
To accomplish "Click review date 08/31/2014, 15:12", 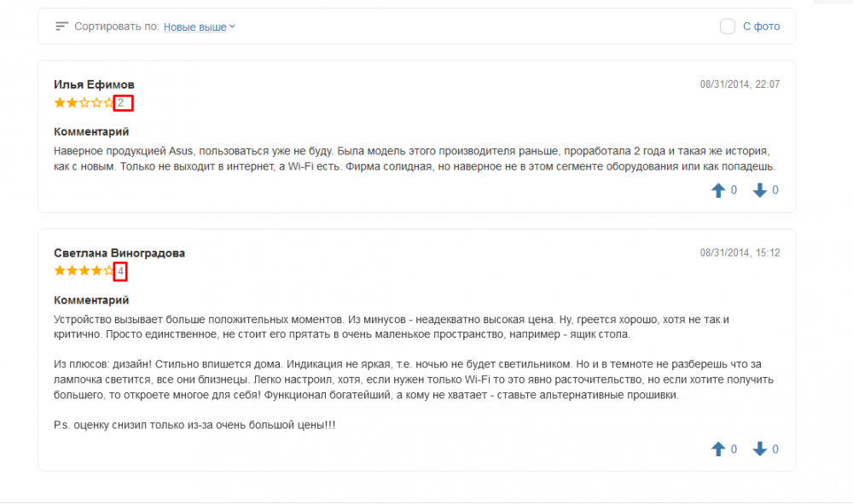I will coord(740,253).
